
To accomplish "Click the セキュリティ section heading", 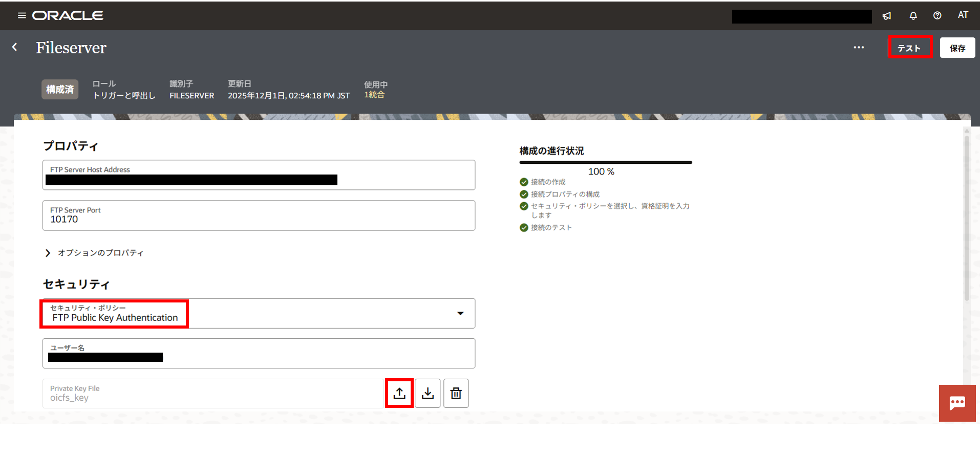I will pyautogui.click(x=76, y=284).
